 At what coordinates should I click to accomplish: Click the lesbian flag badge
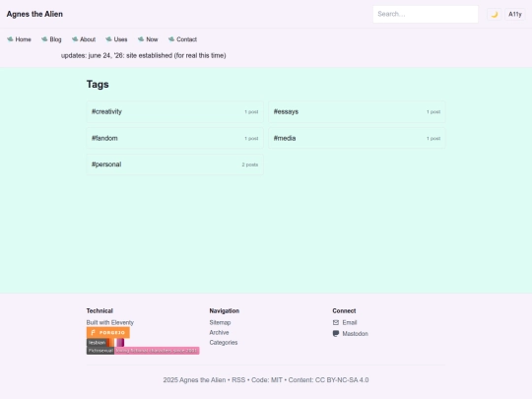tap(105, 342)
